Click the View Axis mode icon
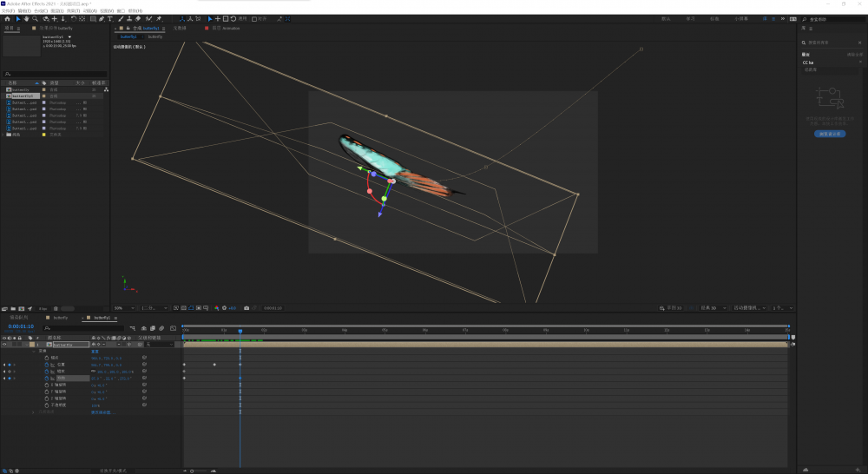 (x=198, y=19)
